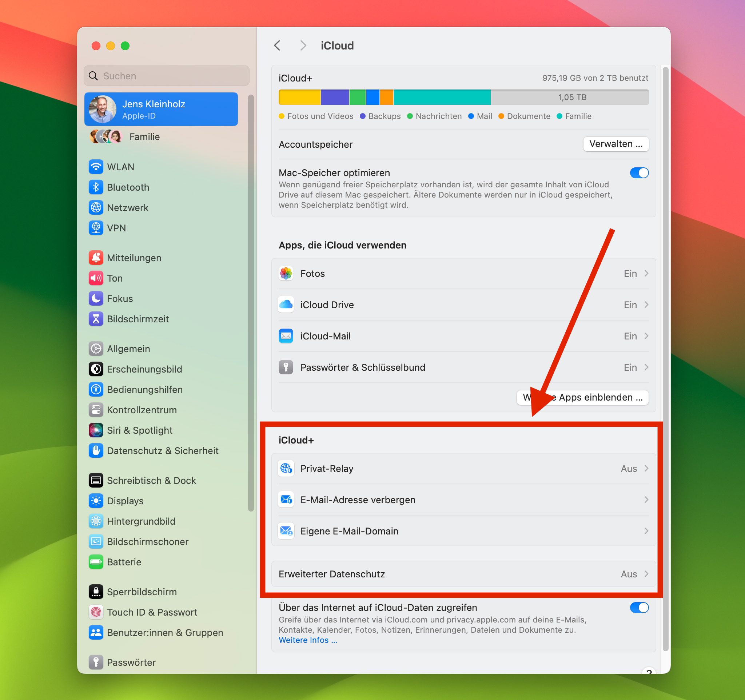This screenshot has height=700, width=745.
Task: Open the Kontrollzentrum sidebar icon
Action: [x=96, y=410]
